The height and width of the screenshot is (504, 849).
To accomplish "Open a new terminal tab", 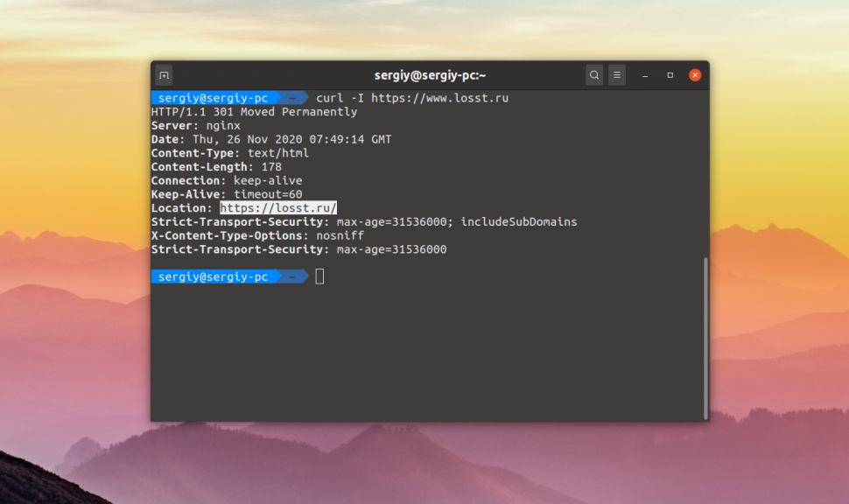I will pyautogui.click(x=164, y=75).
